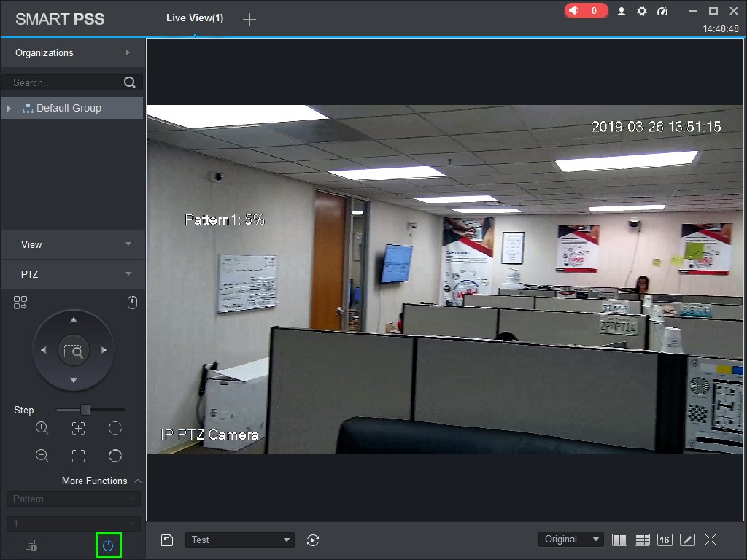Click the tour refresh cycle icon

(313, 540)
